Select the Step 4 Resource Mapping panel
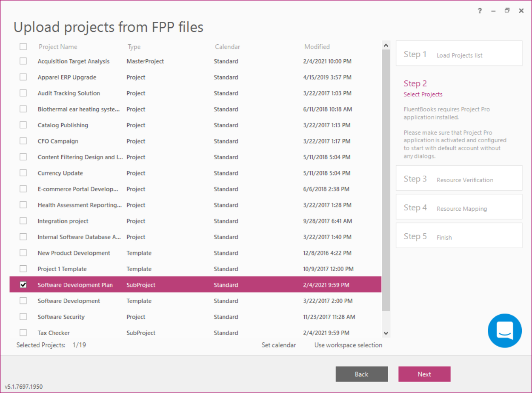Viewport: 532px width, 393px height. 459,207
